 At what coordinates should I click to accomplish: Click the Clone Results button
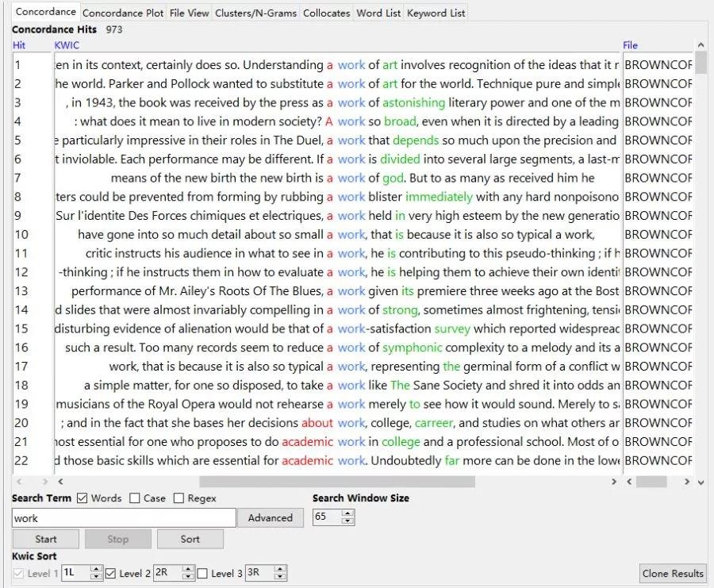[x=672, y=574]
